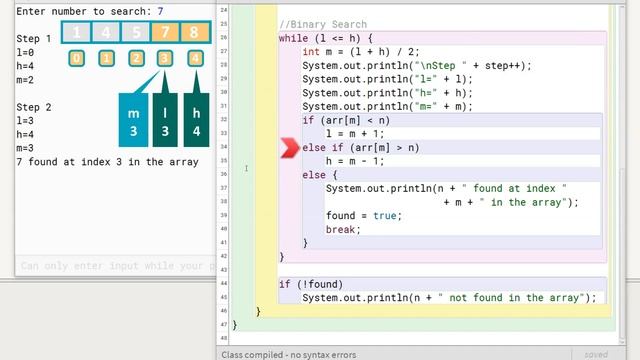Click the '//Binary Search' comment line
This screenshot has width=640, height=360.
(323, 24)
